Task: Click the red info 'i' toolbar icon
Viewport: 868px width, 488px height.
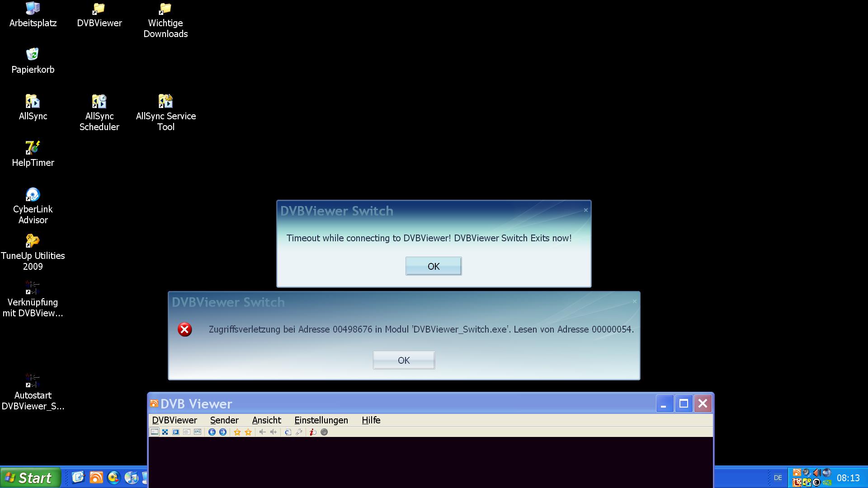Action: (x=313, y=432)
